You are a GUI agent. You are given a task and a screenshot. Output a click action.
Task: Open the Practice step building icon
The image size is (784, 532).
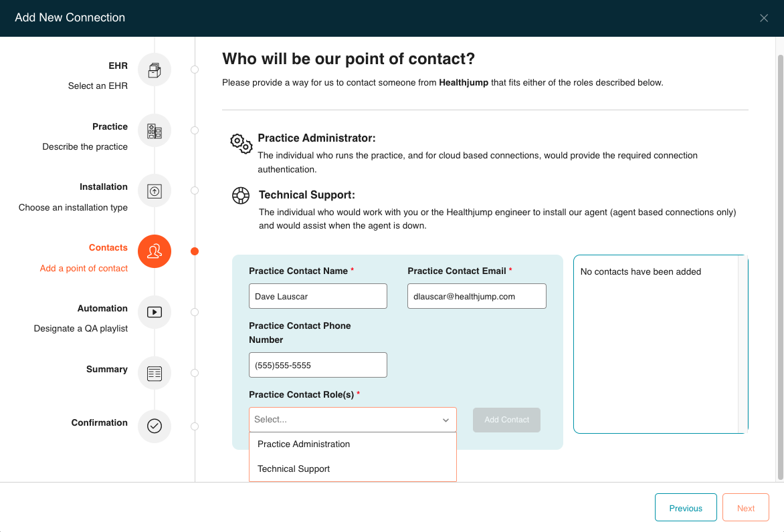(155, 131)
